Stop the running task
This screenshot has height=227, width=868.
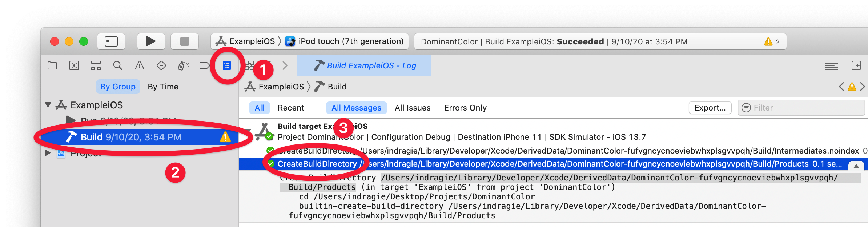(185, 41)
